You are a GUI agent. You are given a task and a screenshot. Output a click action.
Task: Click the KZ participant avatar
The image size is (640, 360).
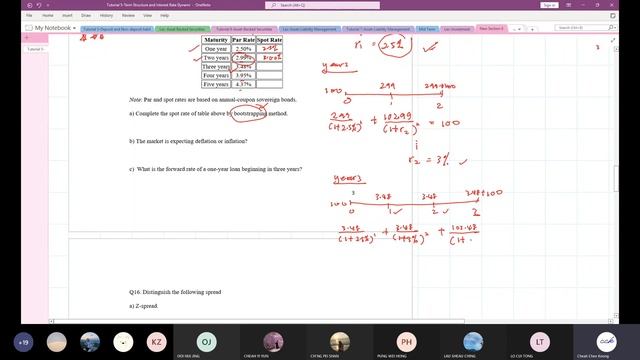[x=156, y=342]
